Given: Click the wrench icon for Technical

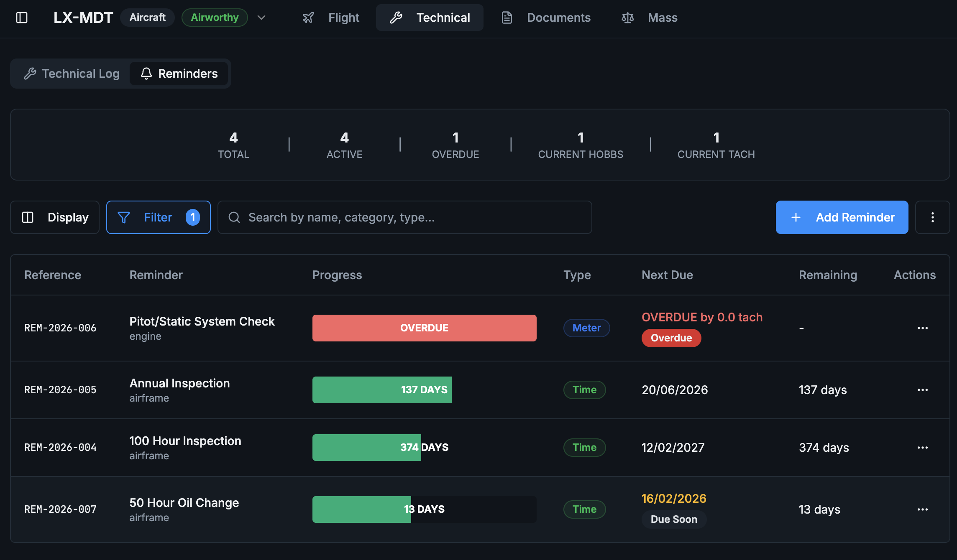Looking at the screenshot, I should point(396,18).
